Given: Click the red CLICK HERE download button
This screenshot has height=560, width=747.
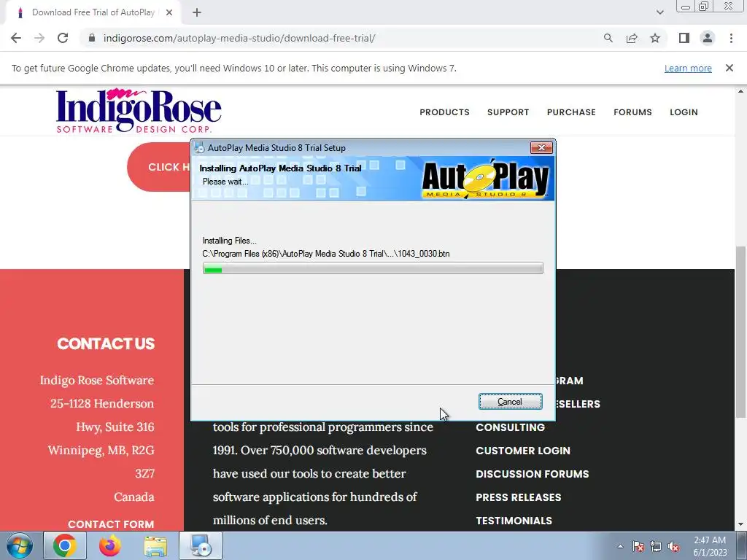Looking at the screenshot, I should coord(159,167).
